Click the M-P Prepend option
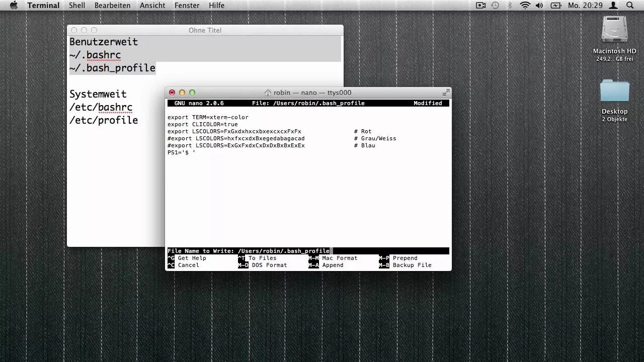Viewport: 644px width, 362px height. pos(398,258)
